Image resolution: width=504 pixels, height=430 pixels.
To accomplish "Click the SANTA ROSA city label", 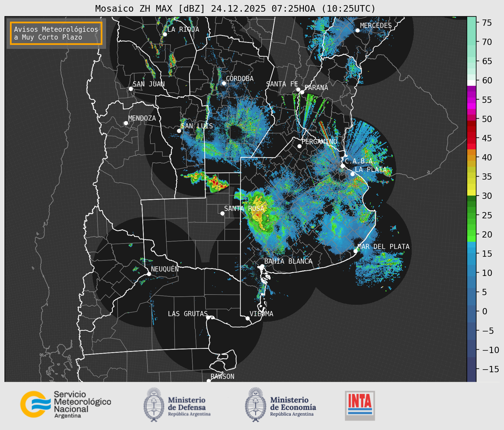I will pyautogui.click(x=244, y=208).
